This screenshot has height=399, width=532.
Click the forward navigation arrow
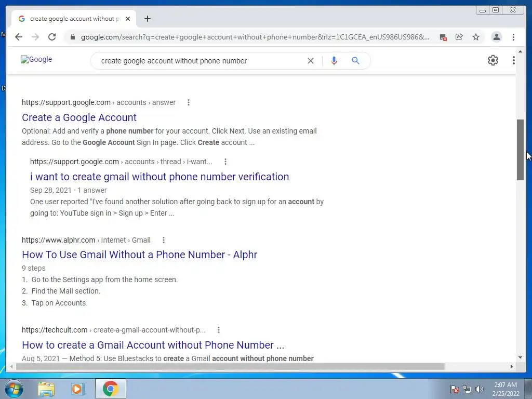pos(35,37)
